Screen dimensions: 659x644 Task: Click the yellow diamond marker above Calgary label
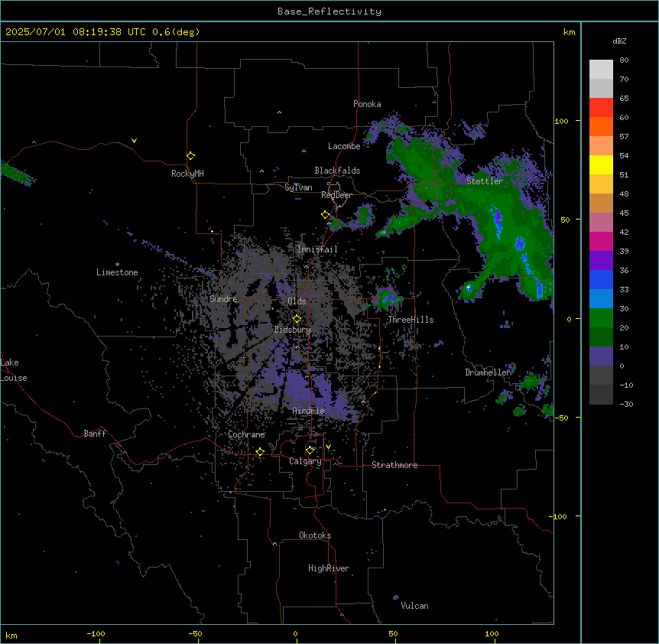point(310,450)
